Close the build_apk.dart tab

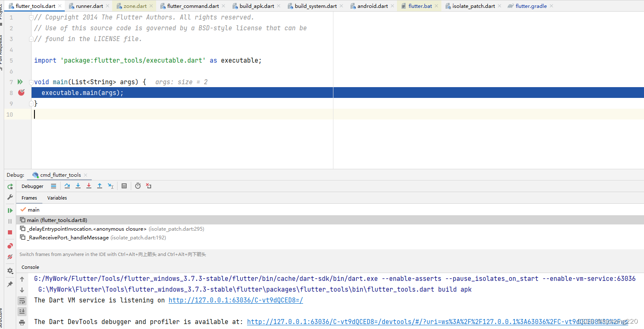click(x=279, y=6)
